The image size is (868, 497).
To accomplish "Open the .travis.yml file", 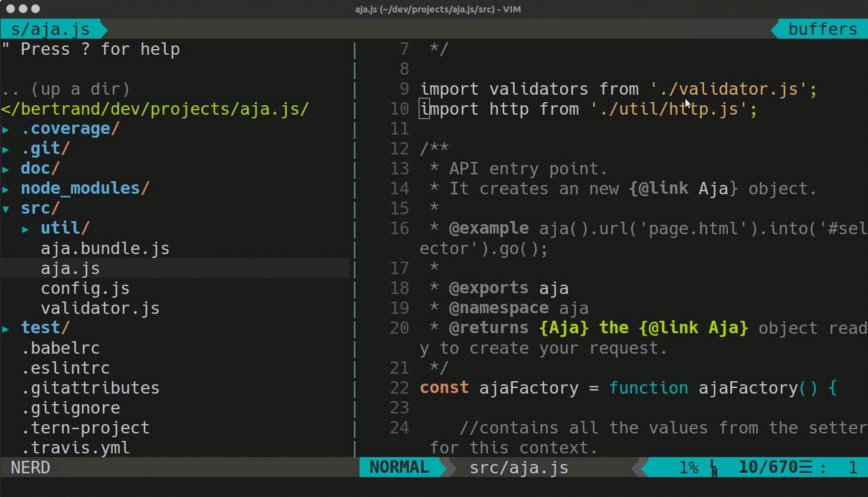I will [75, 448].
